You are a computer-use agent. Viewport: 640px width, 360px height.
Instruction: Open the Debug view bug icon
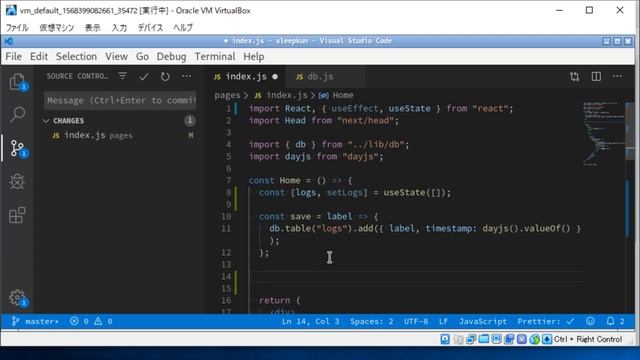pyautogui.click(x=18, y=182)
